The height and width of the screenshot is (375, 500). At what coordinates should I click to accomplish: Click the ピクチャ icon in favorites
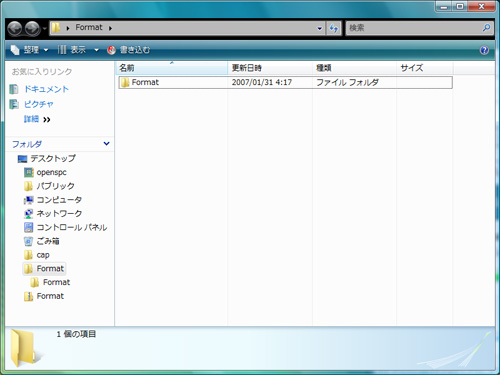(x=14, y=104)
